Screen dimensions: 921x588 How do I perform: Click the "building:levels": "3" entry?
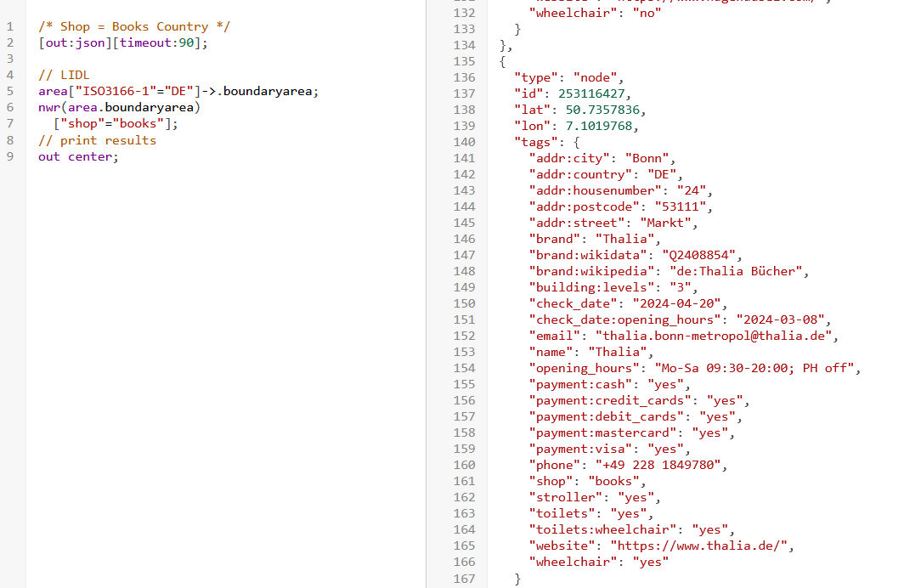point(613,287)
